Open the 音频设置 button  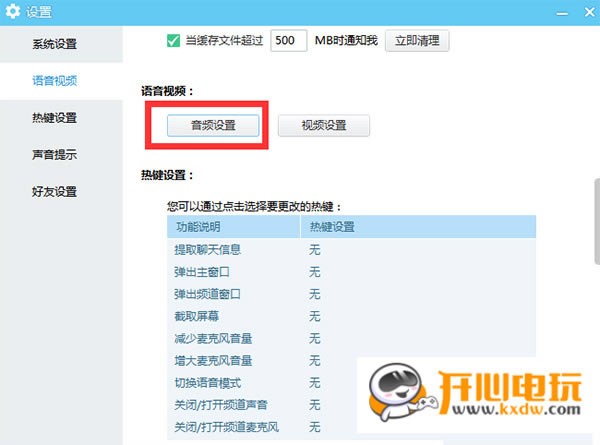coord(213,125)
